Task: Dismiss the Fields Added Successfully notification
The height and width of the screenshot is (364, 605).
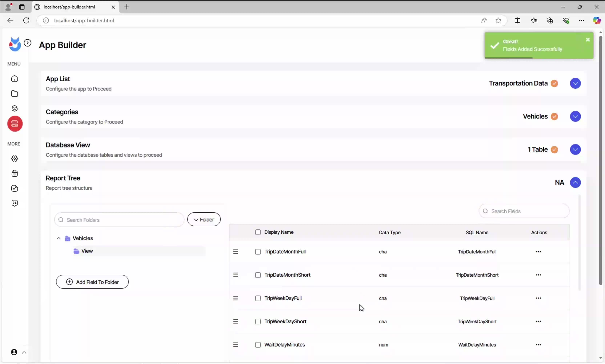Action: point(588,40)
